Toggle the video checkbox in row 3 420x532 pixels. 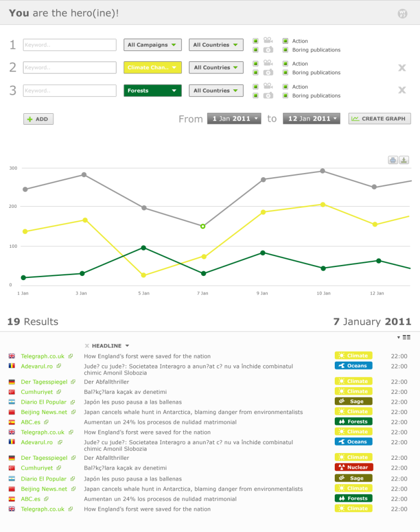pyautogui.click(x=256, y=87)
